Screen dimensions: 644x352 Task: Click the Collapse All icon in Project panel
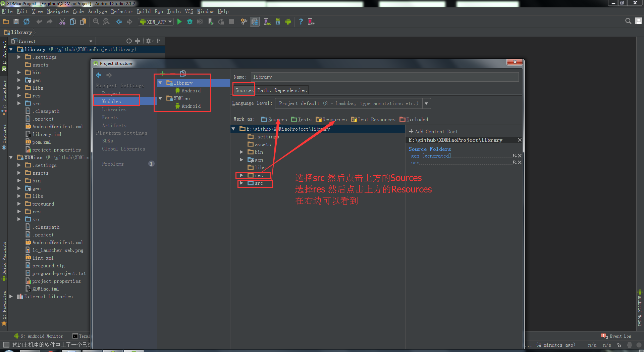coord(138,41)
